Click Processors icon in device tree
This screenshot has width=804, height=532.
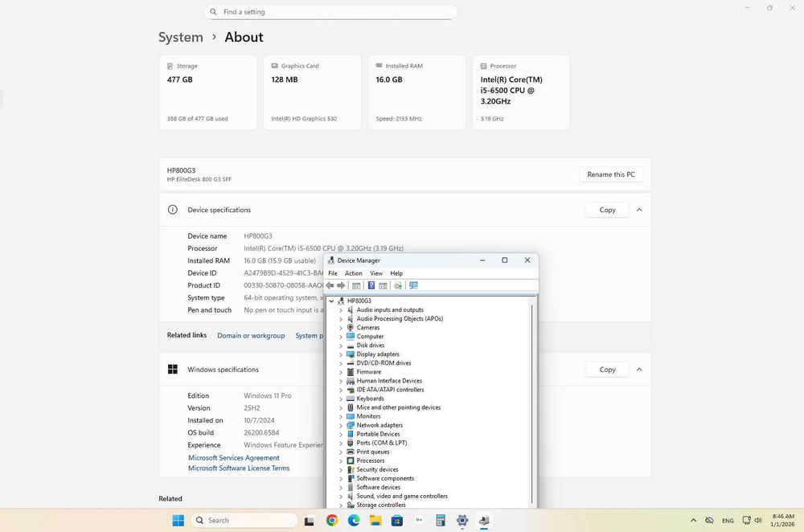(351, 460)
